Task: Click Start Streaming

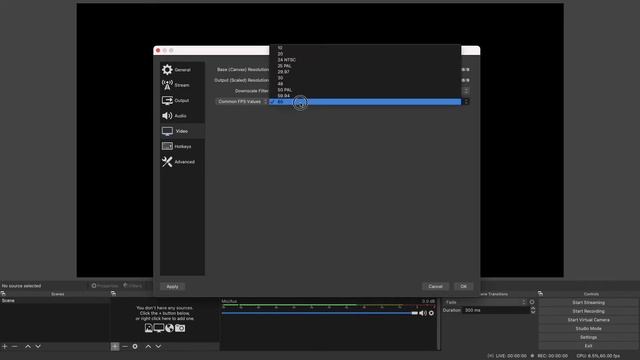Action: pyautogui.click(x=588, y=302)
